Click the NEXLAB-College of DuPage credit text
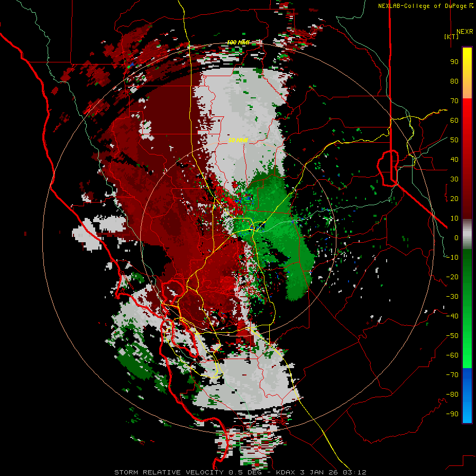This screenshot has height=476, width=476. point(423,6)
